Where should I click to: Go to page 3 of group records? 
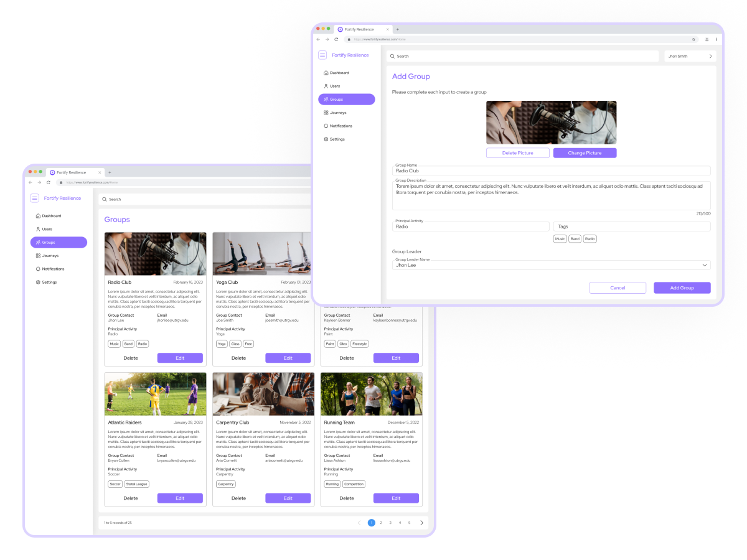click(390, 523)
